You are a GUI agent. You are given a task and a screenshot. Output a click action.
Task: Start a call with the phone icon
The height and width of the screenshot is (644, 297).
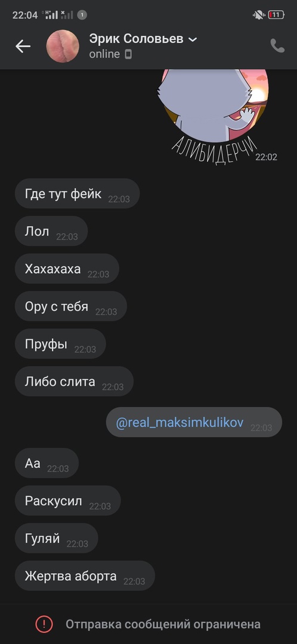click(x=278, y=46)
